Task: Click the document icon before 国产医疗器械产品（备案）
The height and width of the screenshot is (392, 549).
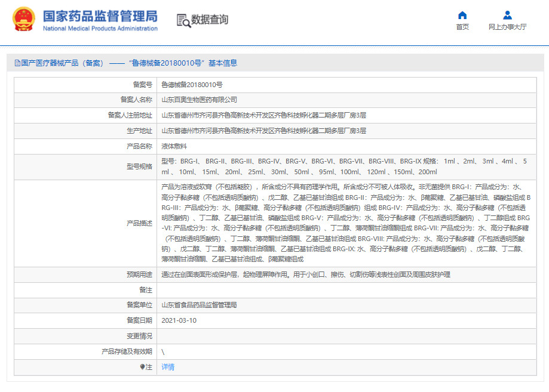Action: click(x=17, y=62)
